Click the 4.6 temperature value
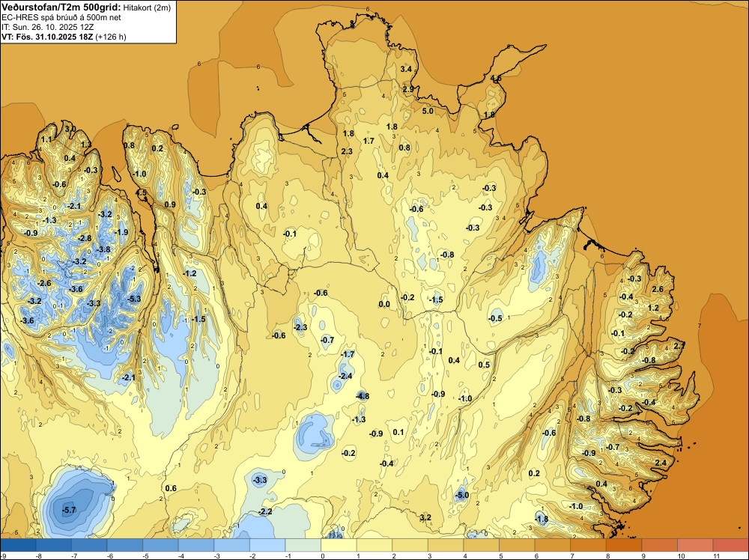Viewport: 749px width, 560px height. (x=496, y=79)
